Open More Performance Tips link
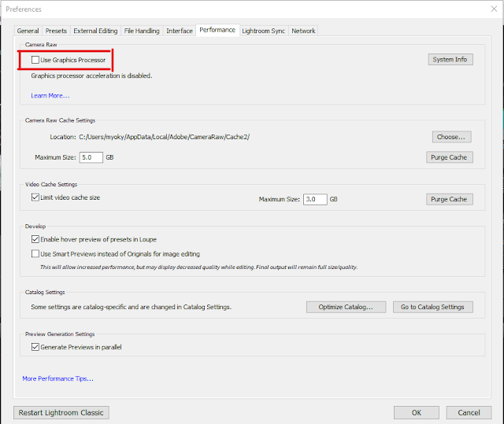 57,379
